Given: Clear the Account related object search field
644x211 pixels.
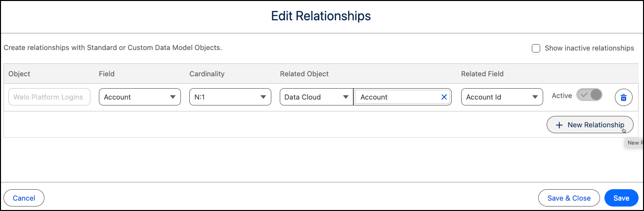Looking at the screenshot, I should (x=444, y=97).
